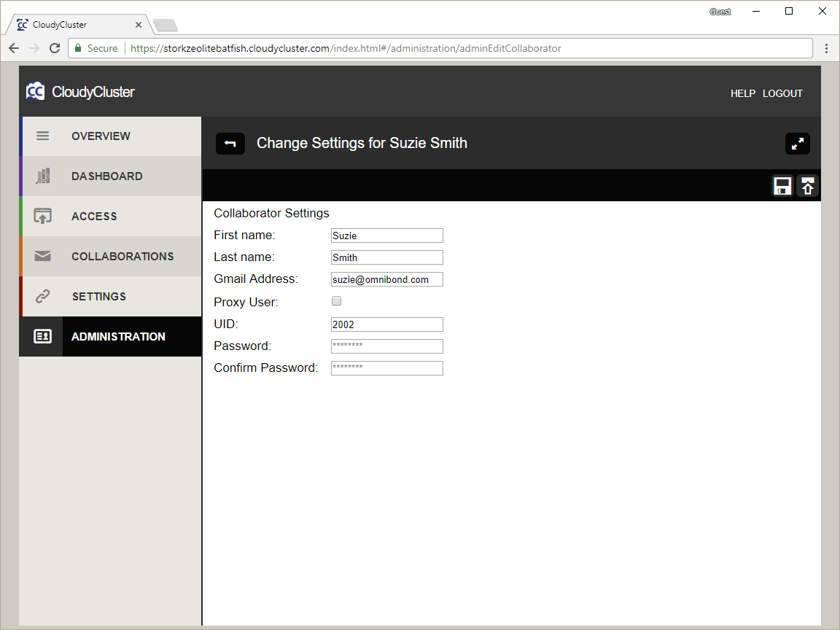Click the upload arrow icon next to save
The width and height of the screenshot is (840, 630).
pyautogui.click(x=807, y=187)
